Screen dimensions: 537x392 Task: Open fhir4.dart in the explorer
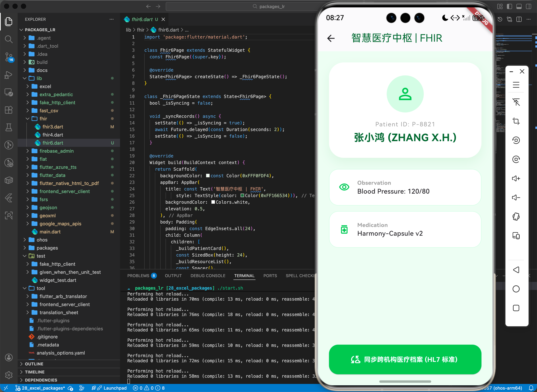(53, 135)
